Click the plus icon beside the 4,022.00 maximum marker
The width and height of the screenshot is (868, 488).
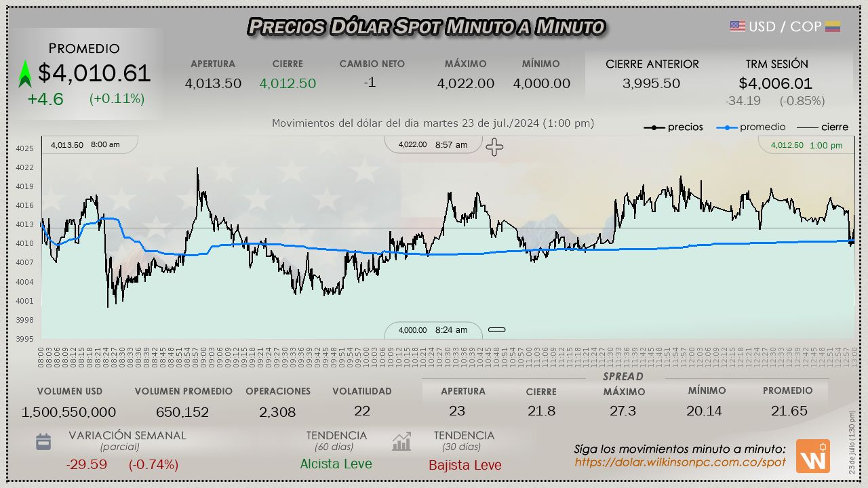(494, 147)
